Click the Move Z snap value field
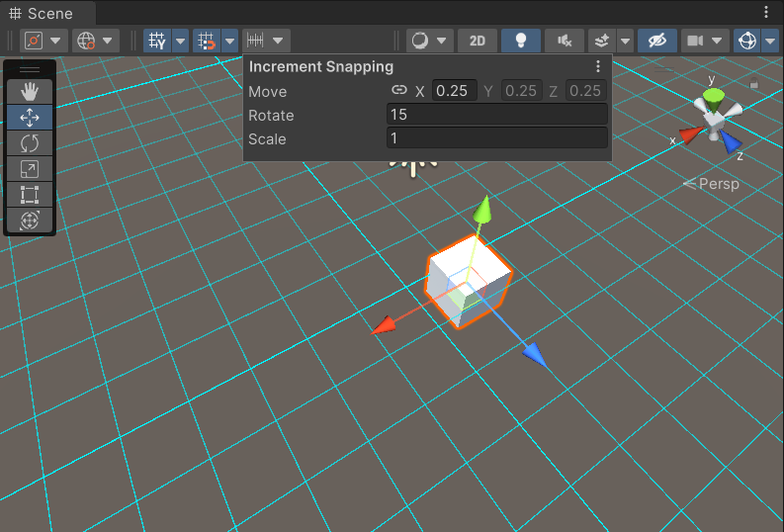This screenshot has width=784, height=532. [586, 91]
